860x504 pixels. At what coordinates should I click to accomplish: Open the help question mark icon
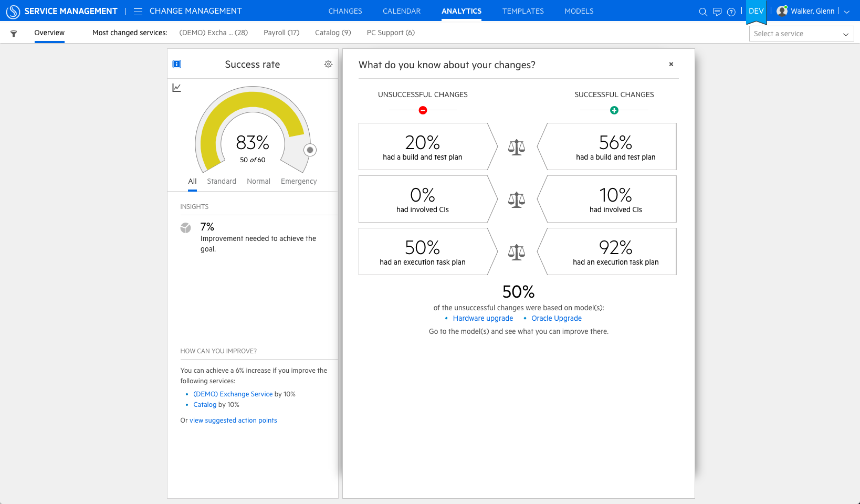731,11
